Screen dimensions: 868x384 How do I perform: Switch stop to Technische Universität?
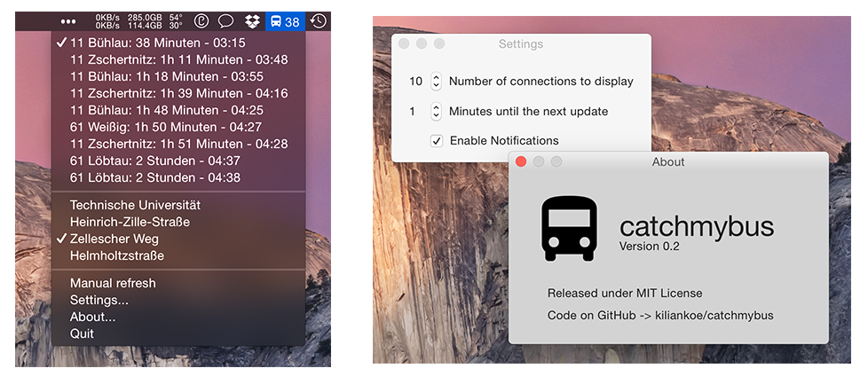point(178,205)
